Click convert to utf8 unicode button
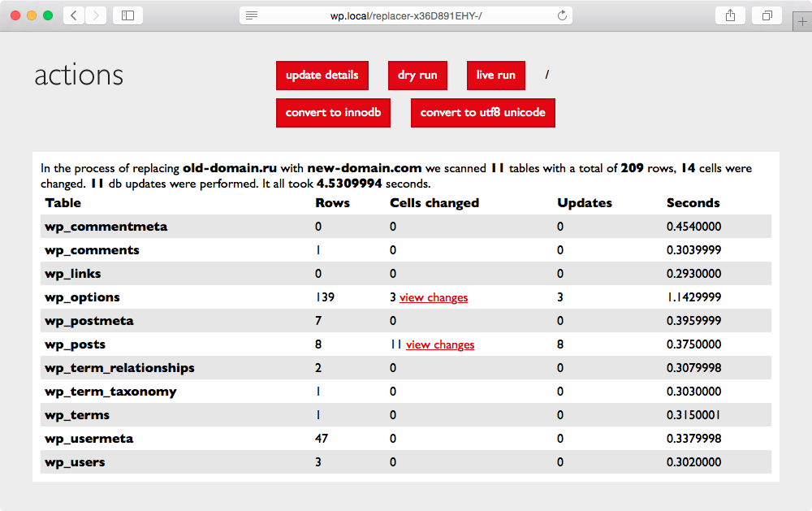 (482, 112)
